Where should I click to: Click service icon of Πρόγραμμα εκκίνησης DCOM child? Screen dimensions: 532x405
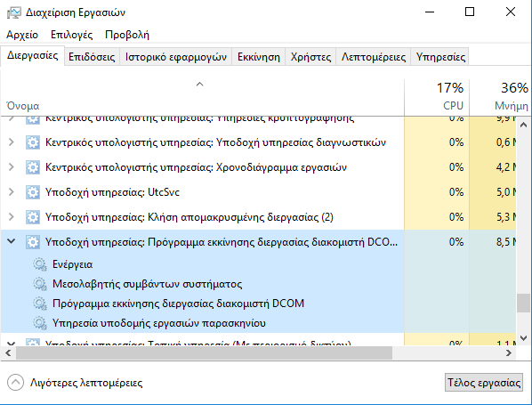(x=40, y=304)
